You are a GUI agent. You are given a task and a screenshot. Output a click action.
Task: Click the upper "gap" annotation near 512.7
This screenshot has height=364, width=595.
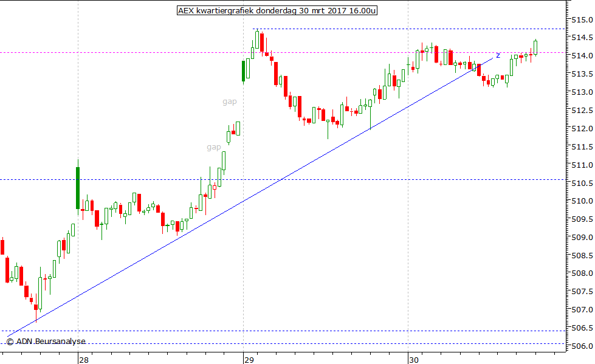click(230, 101)
